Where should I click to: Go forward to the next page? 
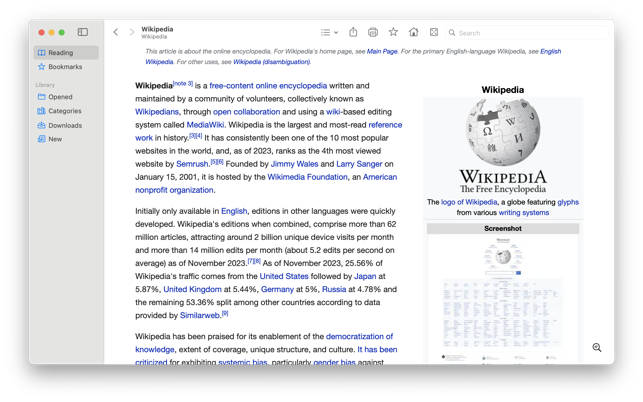pos(131,32)
